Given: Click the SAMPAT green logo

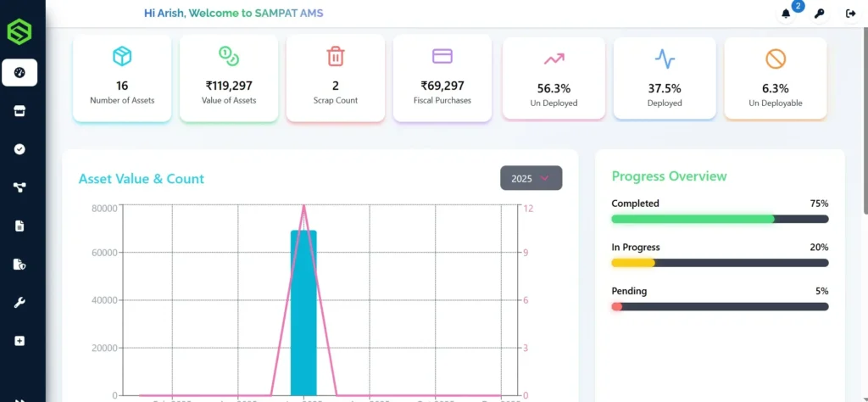Looking at the screenshot, I should 19,32.
